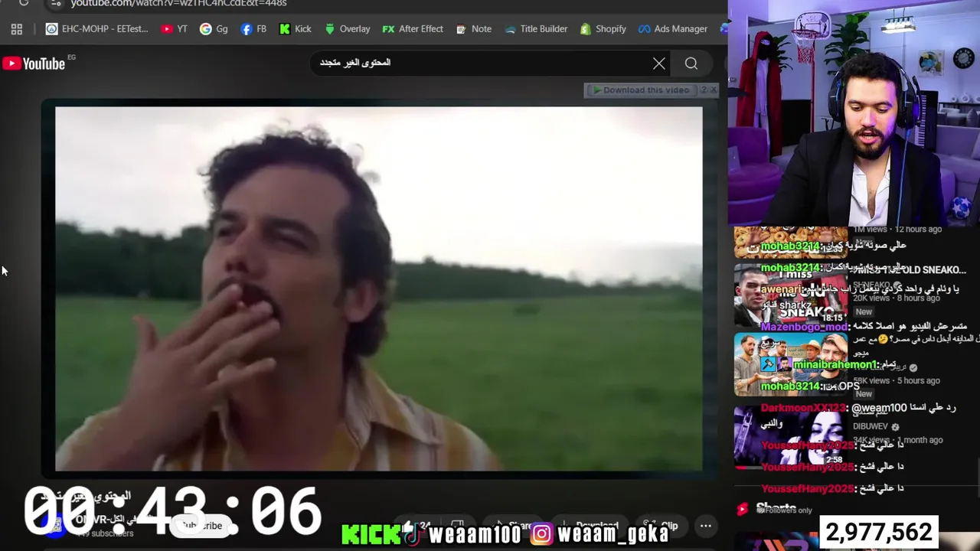
Task: Open the Title Builder bookmark
Action: (537, 29)
